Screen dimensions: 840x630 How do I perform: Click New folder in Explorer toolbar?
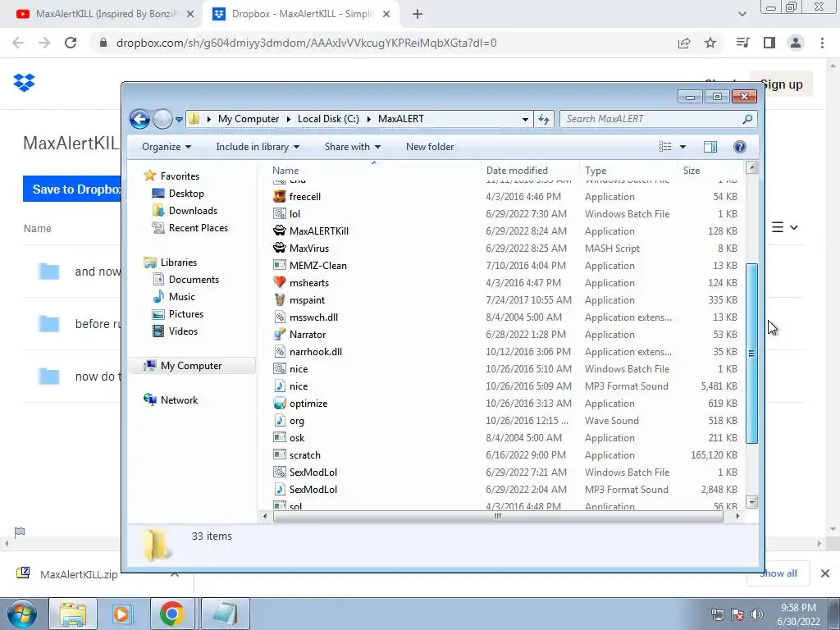430,147
